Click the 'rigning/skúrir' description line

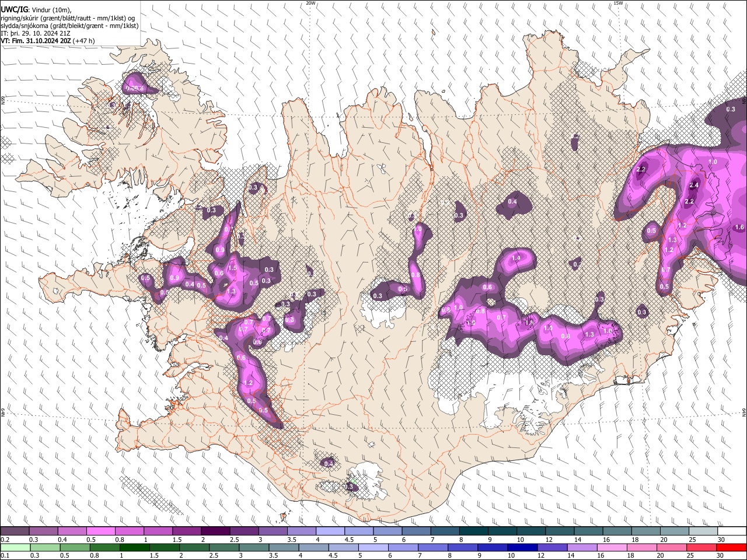68,18
